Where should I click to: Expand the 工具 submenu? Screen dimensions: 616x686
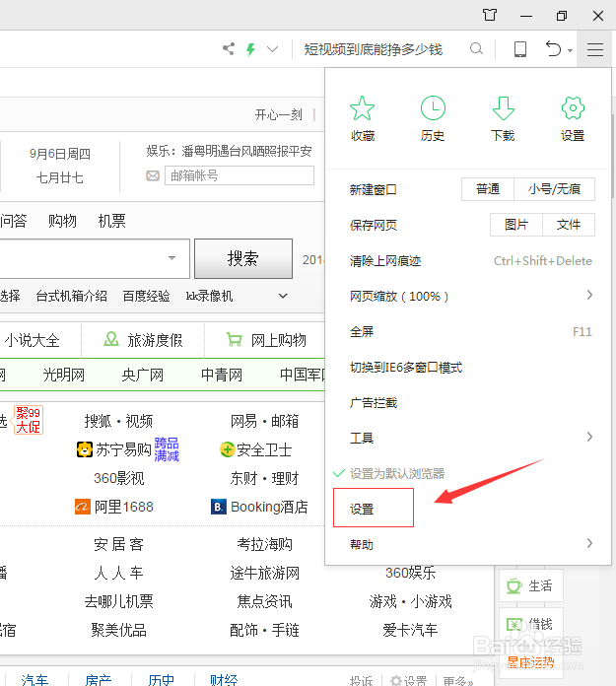coord(468,438)
